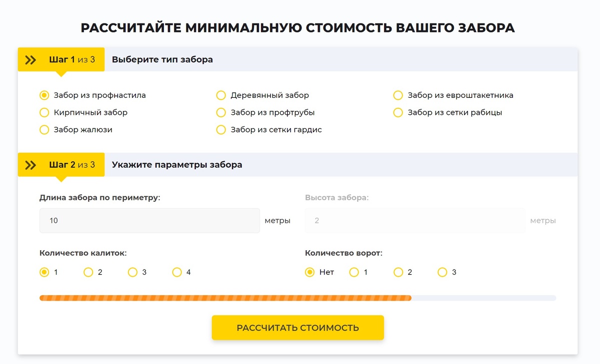Click the double-chevron icon at Step 1
Image resolution: width=600 pixels, height=364 pixels.
pyautogui.click(x=30, y=60)
